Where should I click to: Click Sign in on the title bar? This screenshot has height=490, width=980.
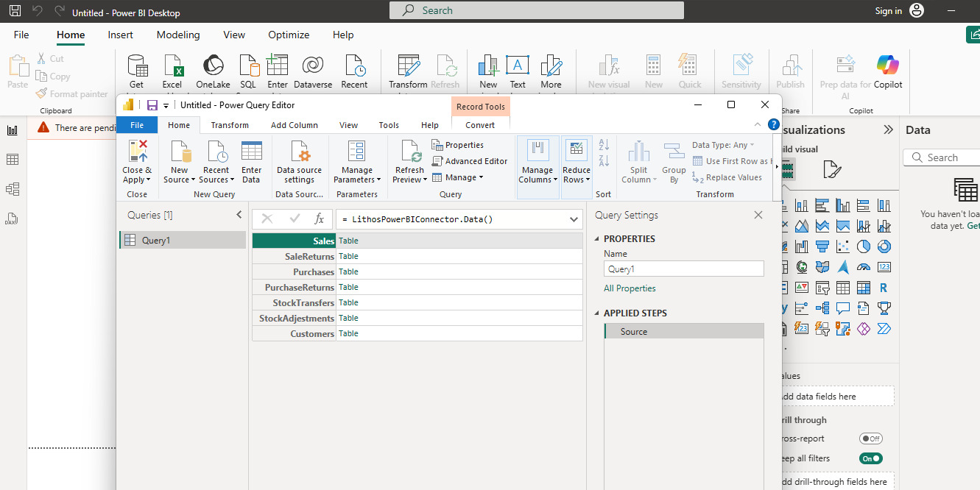(x=889, y=11)
